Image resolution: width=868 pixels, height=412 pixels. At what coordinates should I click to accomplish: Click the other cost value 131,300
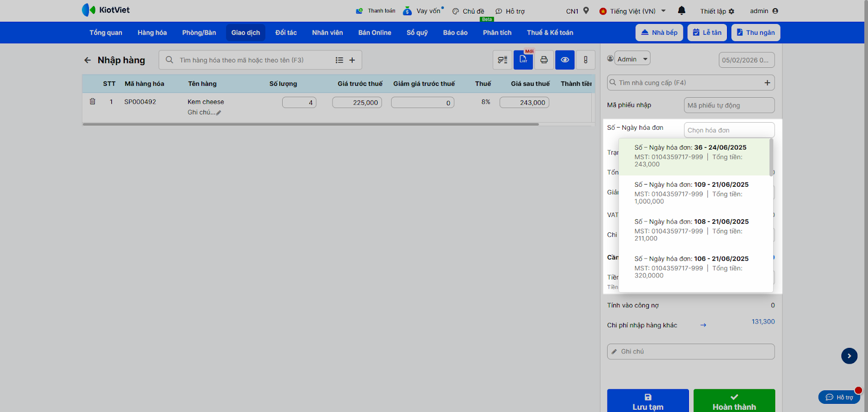point(763,322)
